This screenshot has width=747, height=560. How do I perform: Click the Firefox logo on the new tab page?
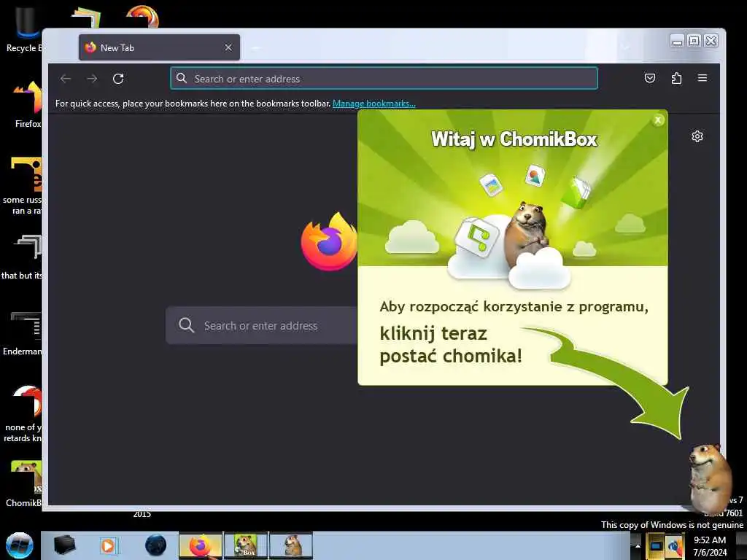point(329,242)
